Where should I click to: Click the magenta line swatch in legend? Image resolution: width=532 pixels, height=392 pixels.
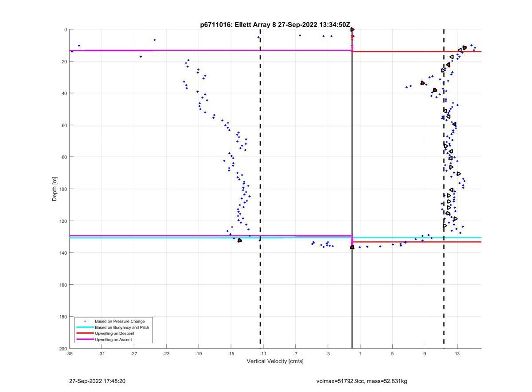pos(85,340)
